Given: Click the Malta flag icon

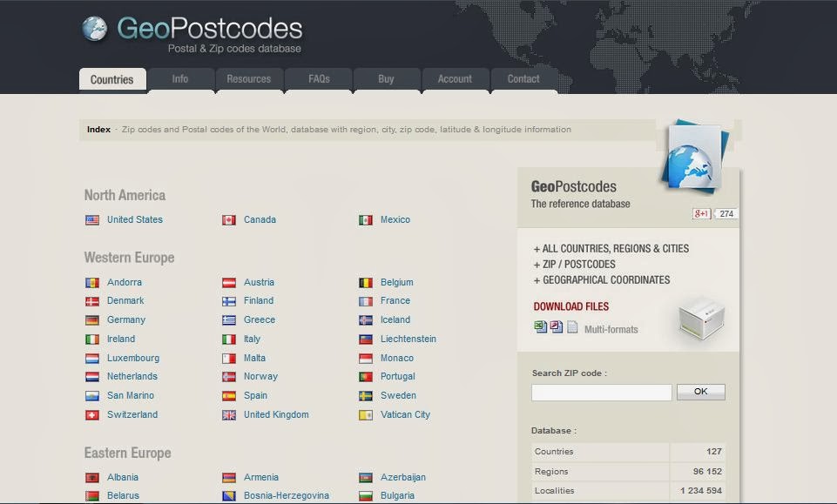Looking at the screenshot, I should (229, 359).
